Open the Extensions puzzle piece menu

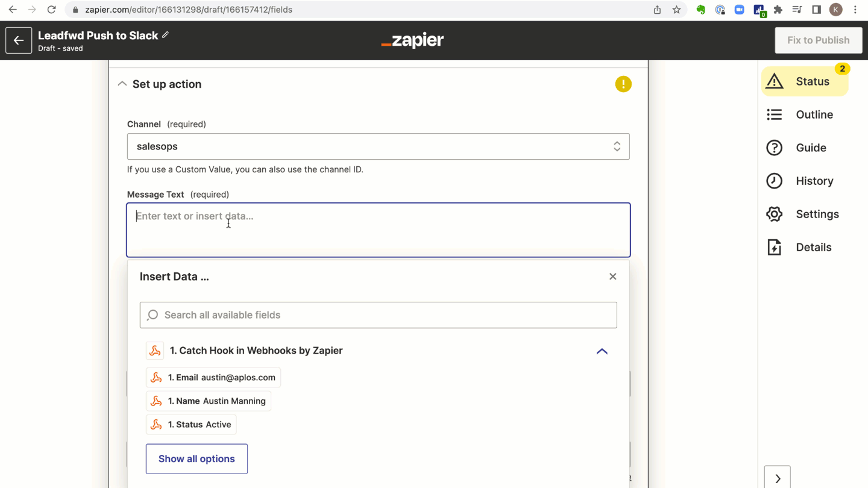778,10
